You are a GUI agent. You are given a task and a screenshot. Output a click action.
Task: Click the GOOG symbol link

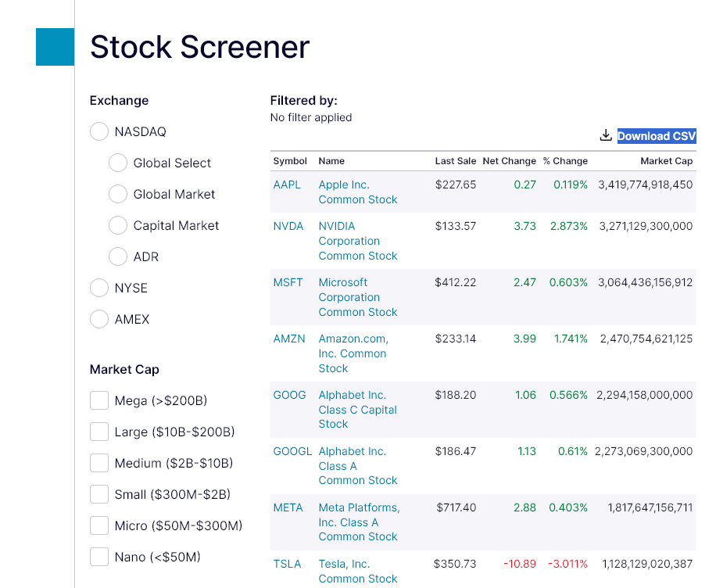pyautogui.click(x=289, y=395)
